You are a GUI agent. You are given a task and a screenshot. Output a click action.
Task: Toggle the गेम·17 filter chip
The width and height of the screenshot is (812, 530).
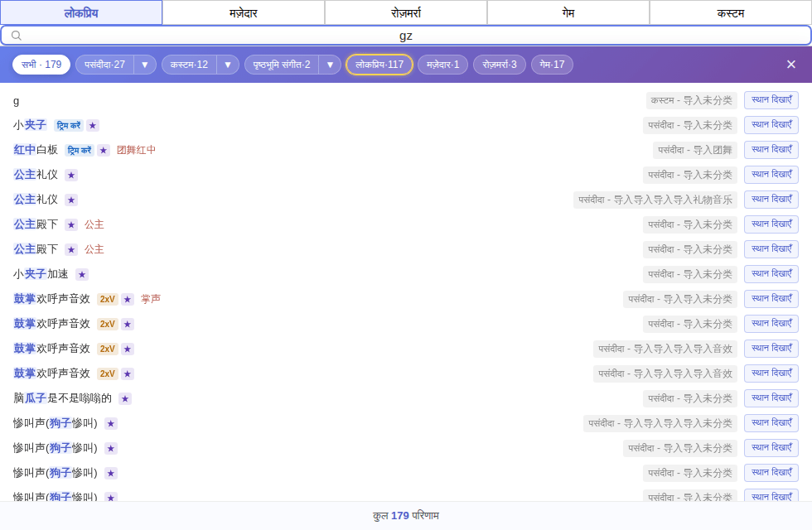click(552, 65)
